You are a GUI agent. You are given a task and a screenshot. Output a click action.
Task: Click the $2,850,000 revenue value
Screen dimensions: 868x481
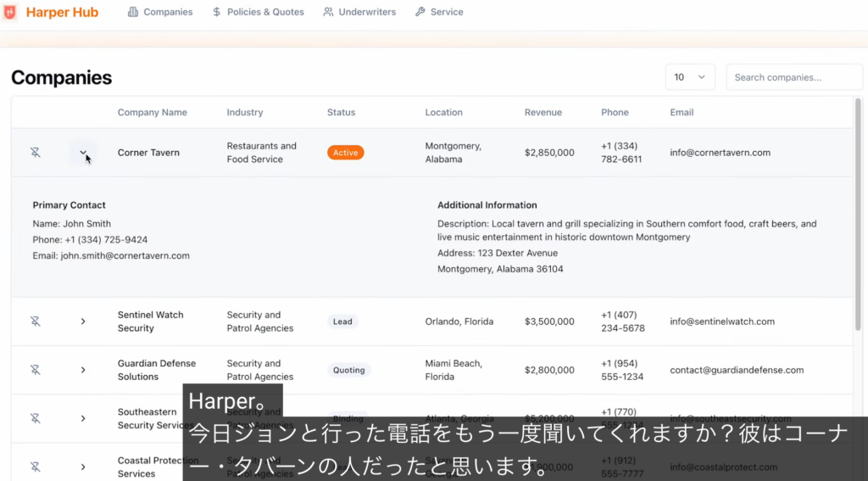[549, 153]
